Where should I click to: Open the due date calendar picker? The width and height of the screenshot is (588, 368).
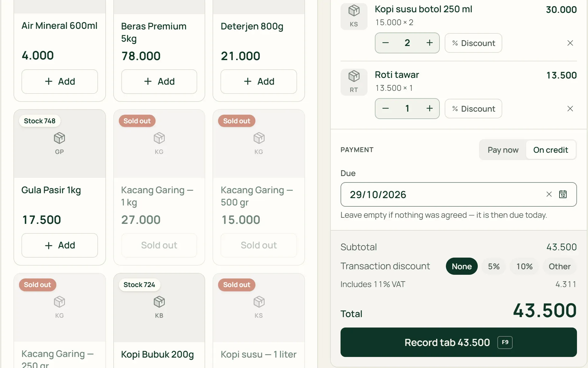563,194
